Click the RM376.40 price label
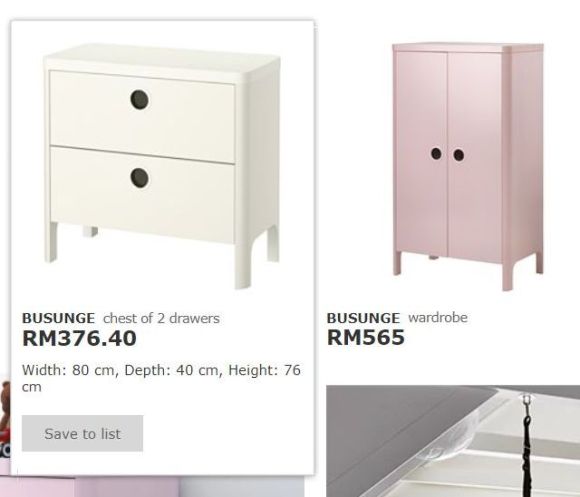The width and height of the screenshot is (580, 497). (79, 338)
